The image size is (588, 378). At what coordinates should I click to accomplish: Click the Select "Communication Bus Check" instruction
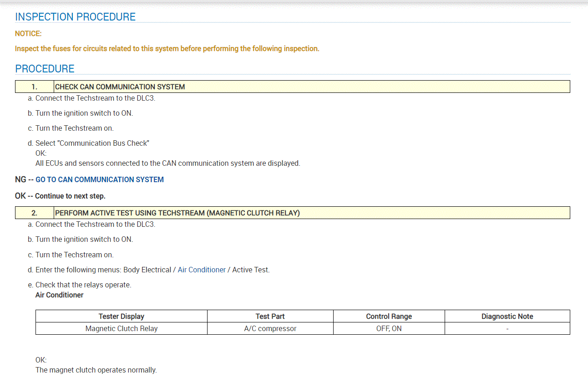point(92,143)
